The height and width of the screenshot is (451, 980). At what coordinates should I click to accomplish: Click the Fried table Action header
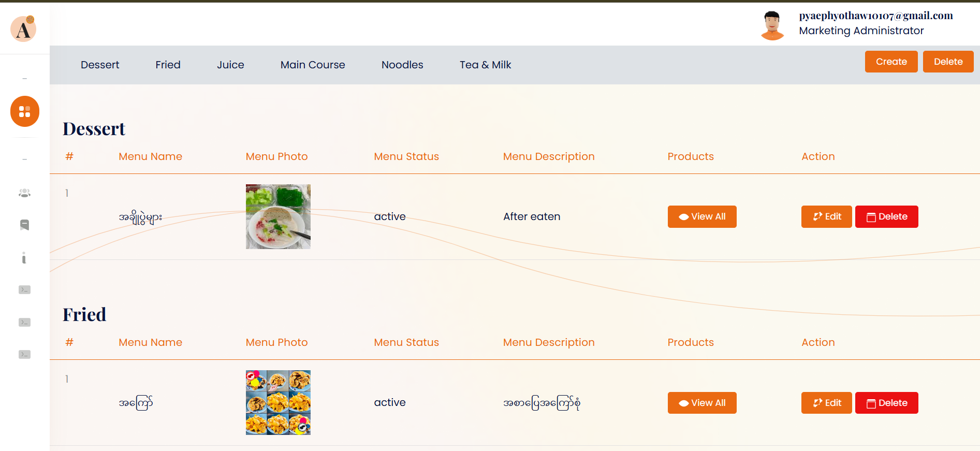(x=818, y=342)
